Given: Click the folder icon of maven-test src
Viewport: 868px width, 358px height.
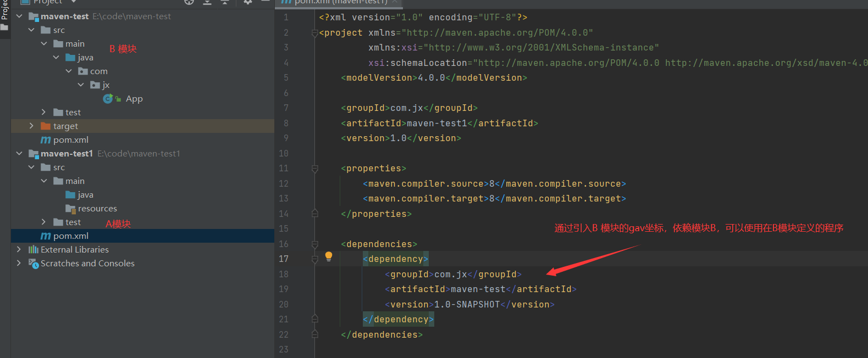Looking at the screenshot, I should (x=46, y=30).
